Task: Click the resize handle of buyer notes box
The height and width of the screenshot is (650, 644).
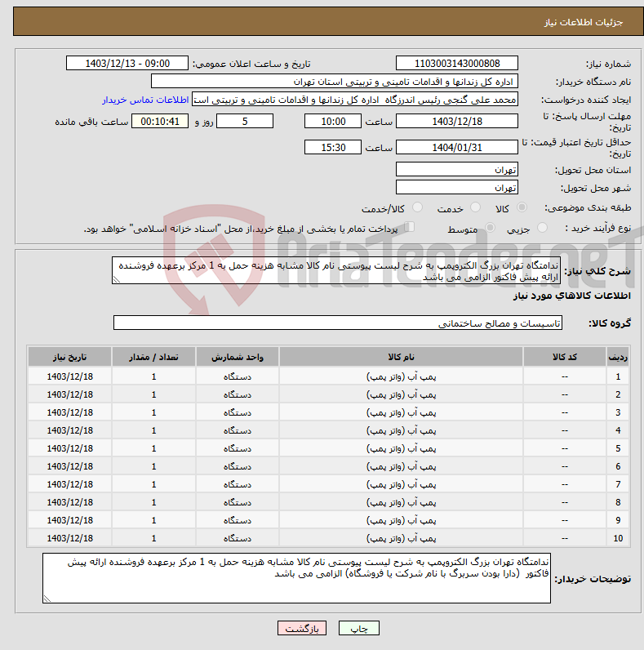Action: (x=47, y=599)
